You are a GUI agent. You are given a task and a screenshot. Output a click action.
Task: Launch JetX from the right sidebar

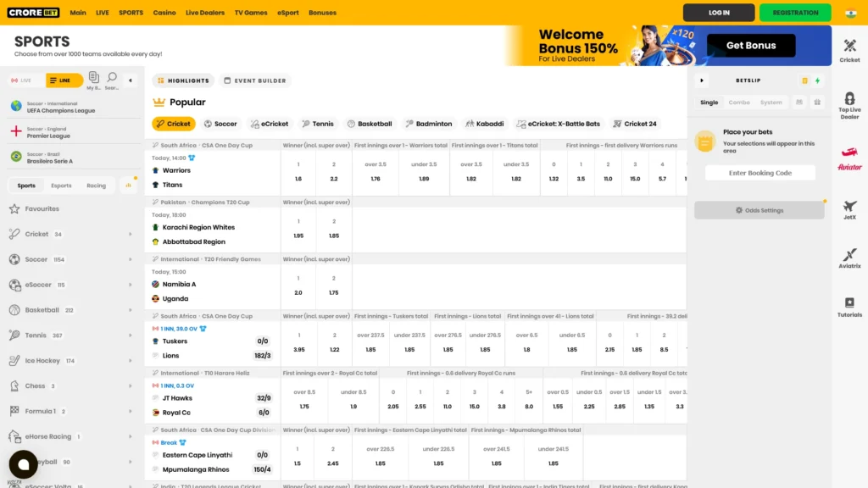(x=850, y=210)
